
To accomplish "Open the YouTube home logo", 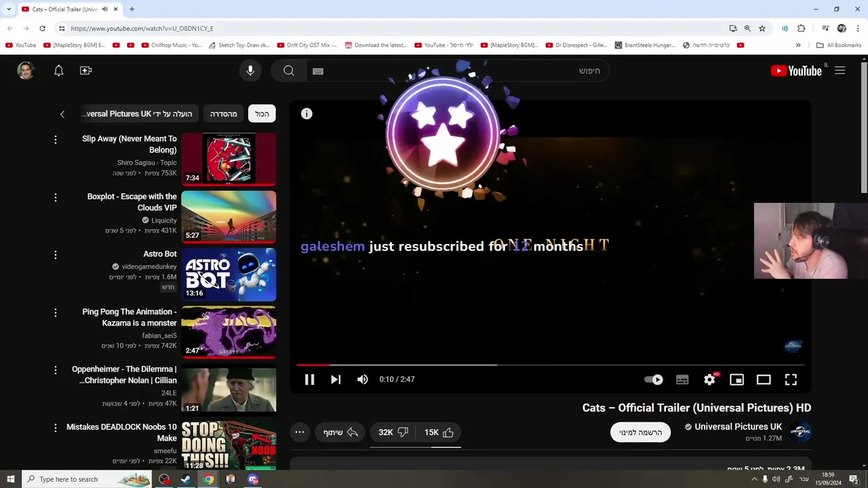I will pyautogui.click(x=796, y=70).
